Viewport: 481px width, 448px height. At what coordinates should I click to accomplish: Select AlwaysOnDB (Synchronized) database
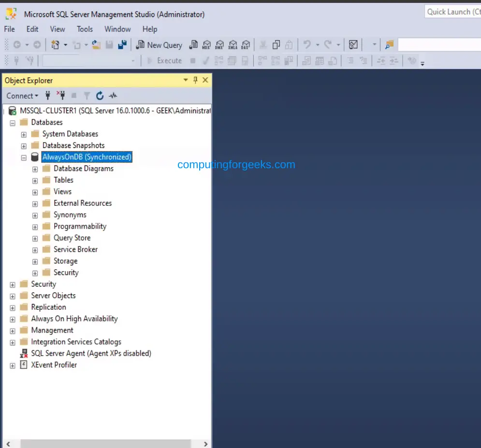pos(87,157)
